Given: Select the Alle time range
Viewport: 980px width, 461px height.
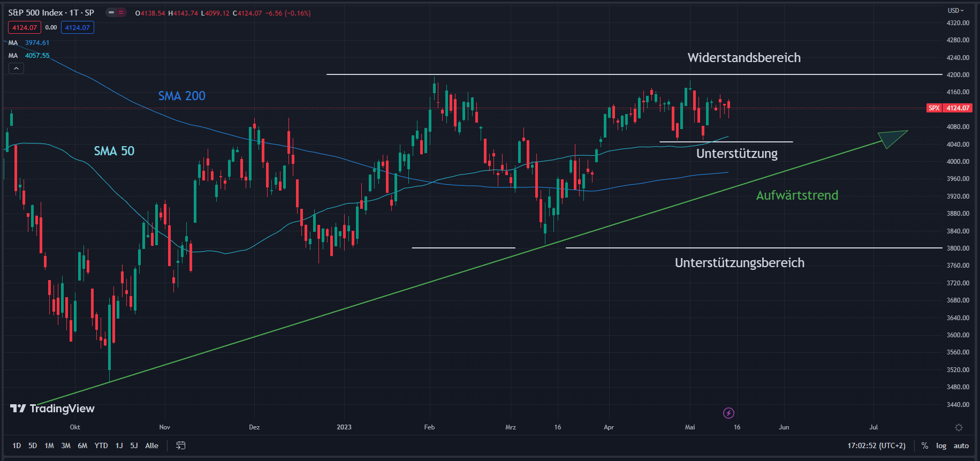Looking at the screenshot, I should (151, 445).
